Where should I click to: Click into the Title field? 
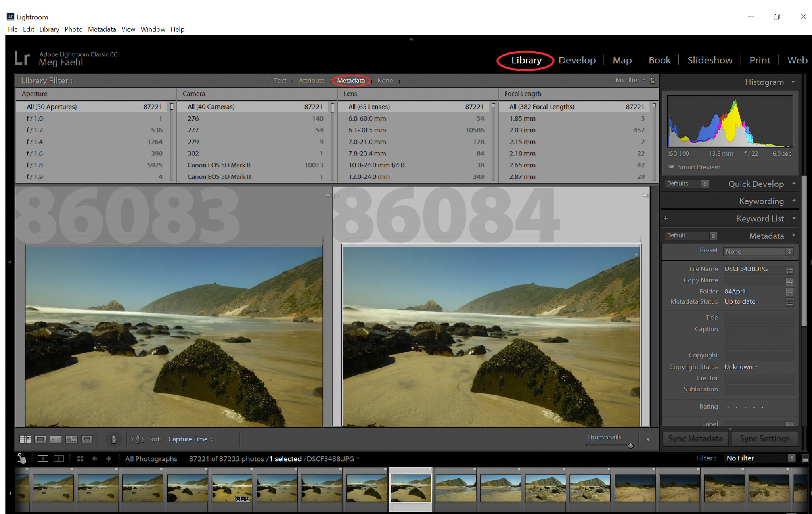pyautogui.click(x=759, y=318)
